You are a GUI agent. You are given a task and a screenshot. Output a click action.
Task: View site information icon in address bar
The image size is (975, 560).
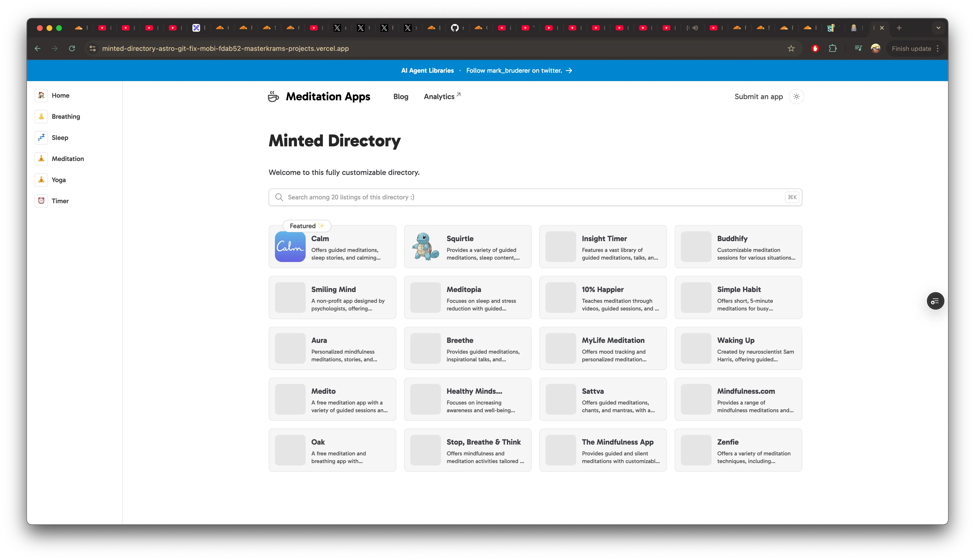coord(93,48)
